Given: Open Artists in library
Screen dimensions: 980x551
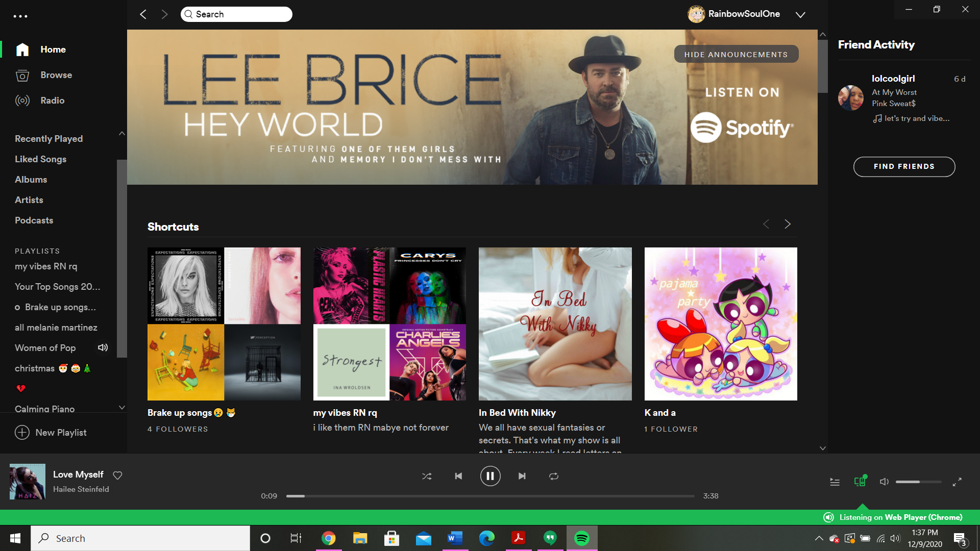Looking at the screenshot, I should point(29,200).
